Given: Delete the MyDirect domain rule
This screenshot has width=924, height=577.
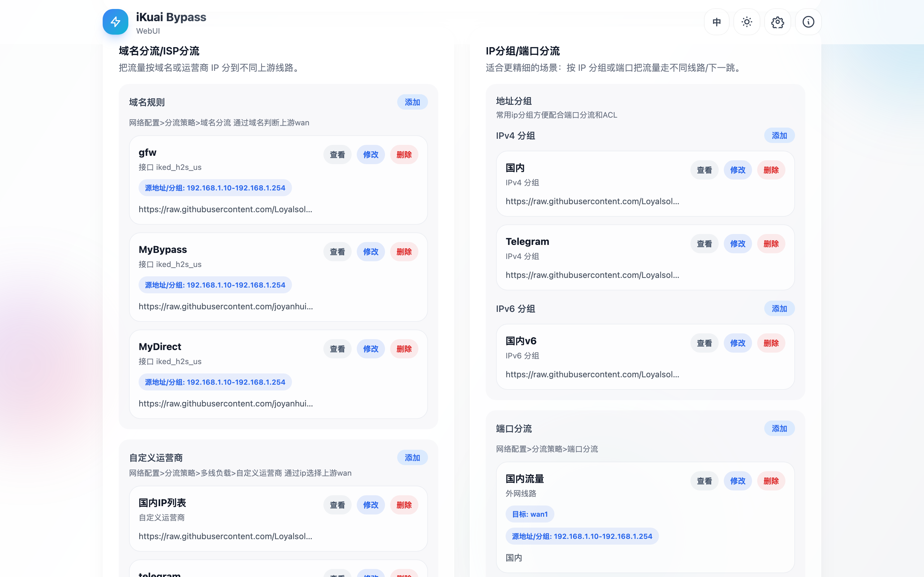Looking at the screenshot, I should point(404,349).
